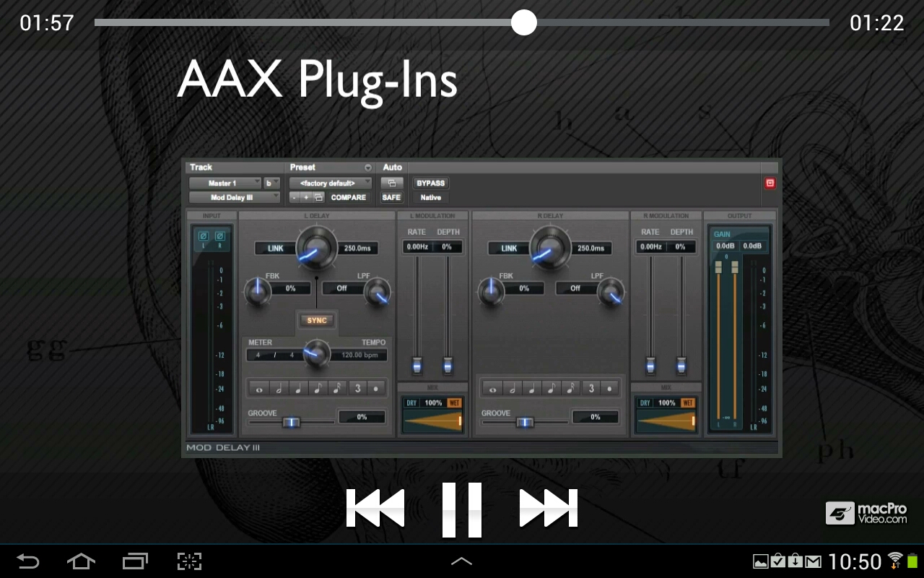
Task: Enable SAFE automation mode
Action: tap(392, 197)
